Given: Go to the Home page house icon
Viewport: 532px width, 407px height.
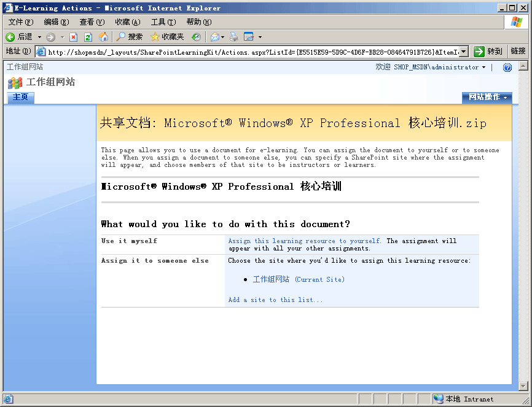Looking at the screenshot, I should tap(103, 37).
